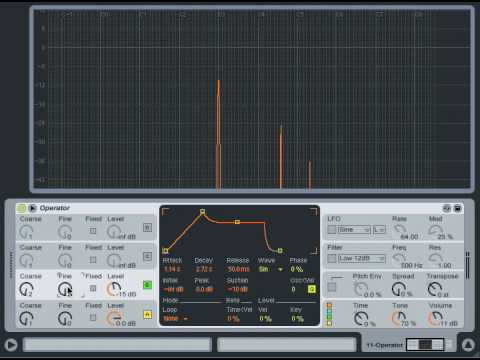The width and height of the screenshot is (480, 360).
Task: Click the Volume knob in global section
Action: click(x=435, y=318)
